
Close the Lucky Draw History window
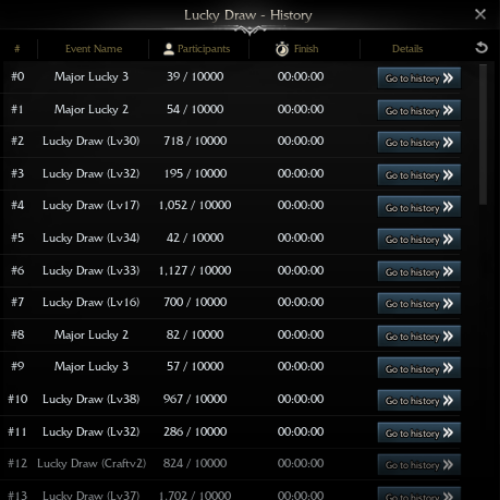[x=480, y=14]
